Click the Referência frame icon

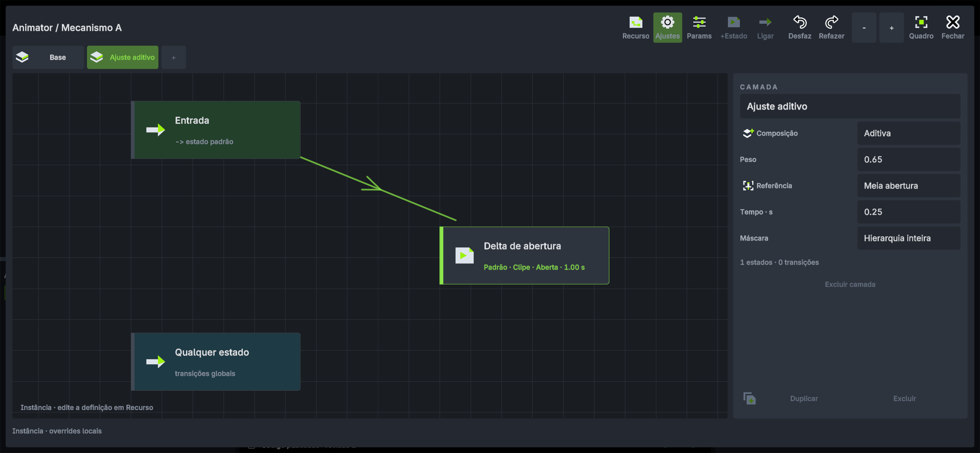(x=748, y=185)
